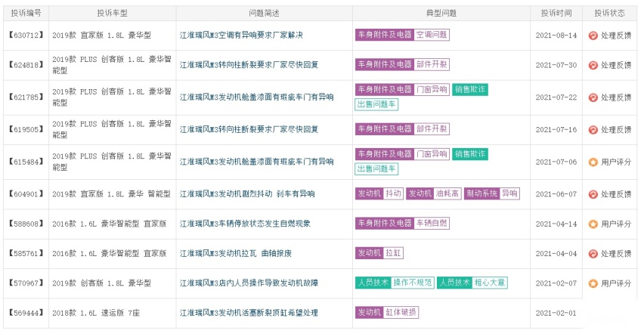Click the date 2021-02-01
Viewport: 644px width, 334px height.
point(556,313)
